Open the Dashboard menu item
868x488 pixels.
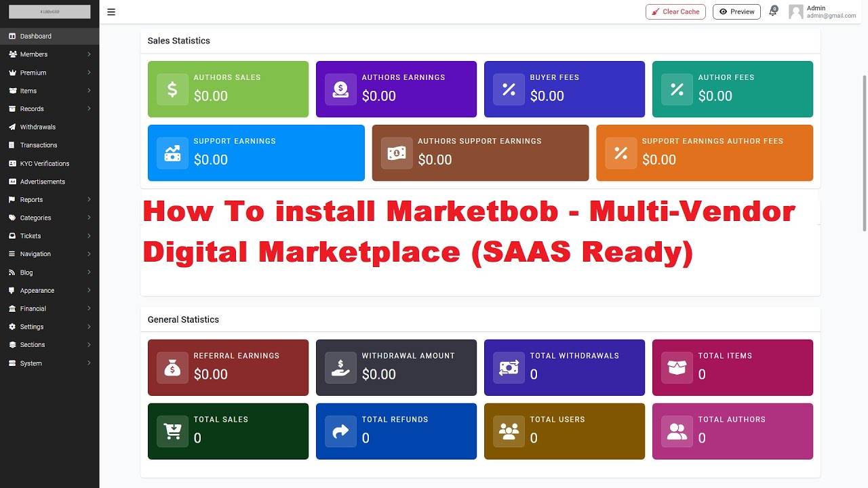coord(50,36)
